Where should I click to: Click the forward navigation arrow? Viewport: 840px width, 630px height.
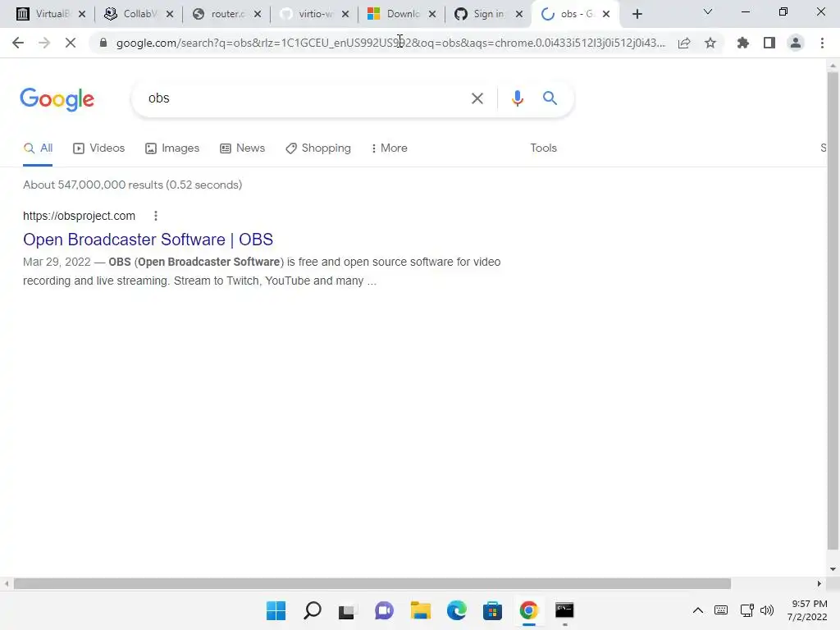[x=44, y=43]
